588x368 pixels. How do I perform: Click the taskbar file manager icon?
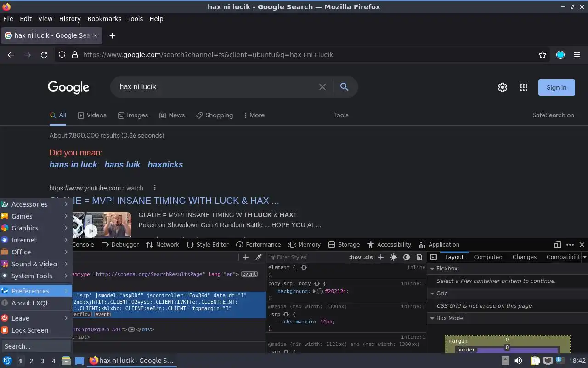[x=66, y=361]
